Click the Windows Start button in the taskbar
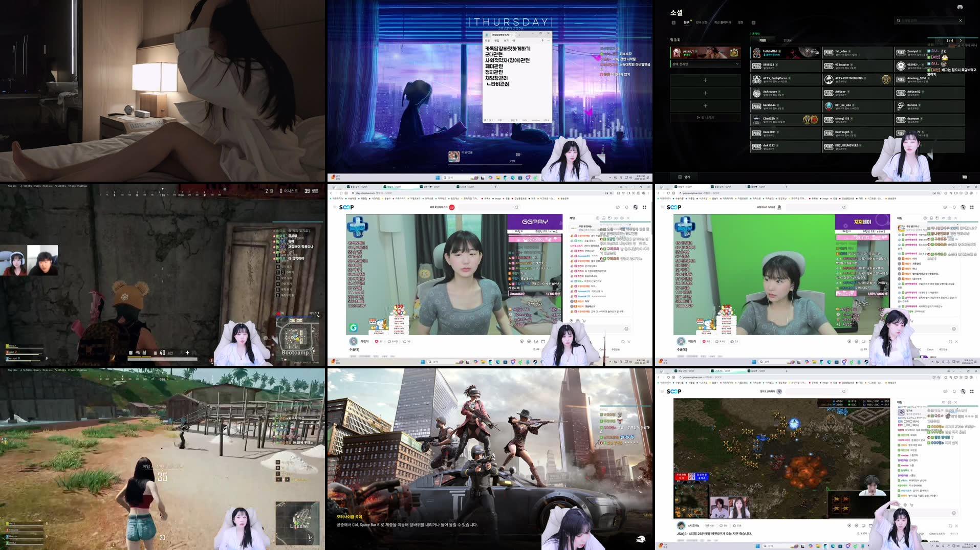The height and width of the screenshot is (550, 980). [x=423, y=363]
